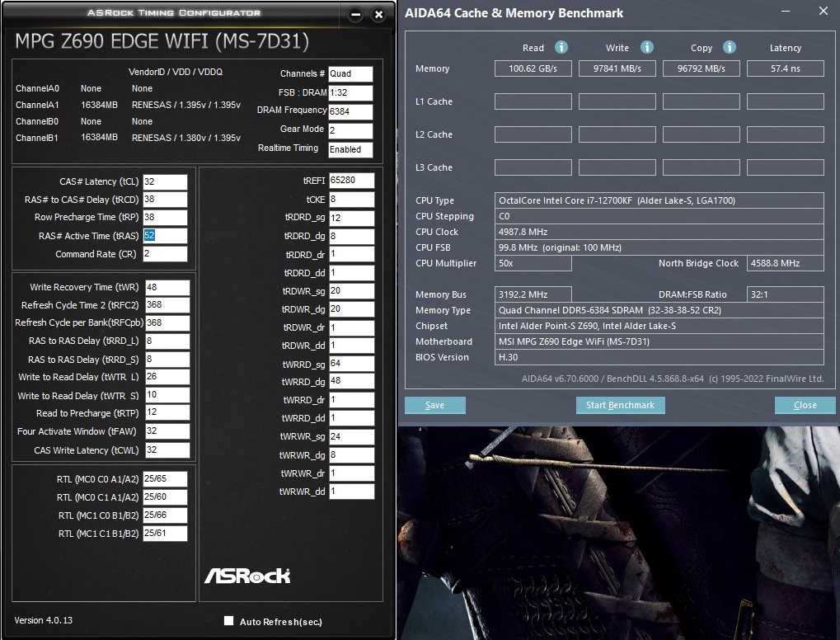Click the tWRWR_dd value field
Image resolution: width=840 pixels, height=640 pixels.
tap(351, 491)
